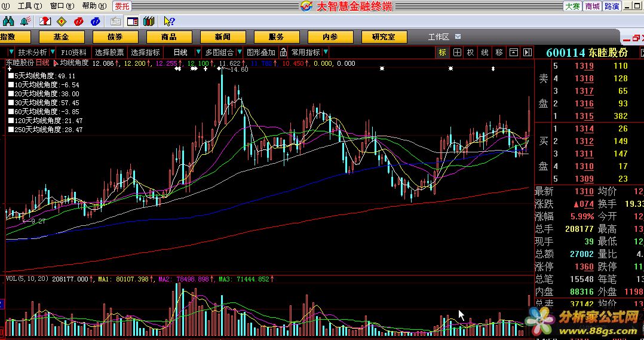
Task: Activate the arrow question-mark help cursor
Action: [x=169, y=21]
